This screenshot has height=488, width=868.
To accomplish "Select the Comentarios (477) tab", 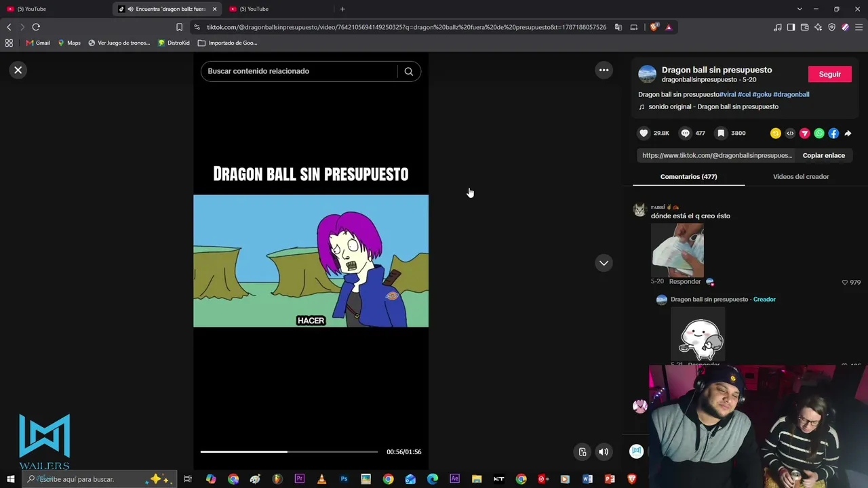I will [688, 176].
